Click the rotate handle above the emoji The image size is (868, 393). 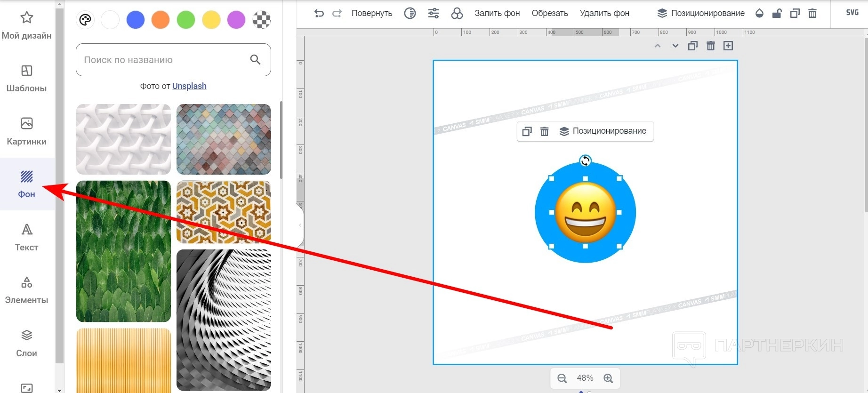click(x=585, y=161)
